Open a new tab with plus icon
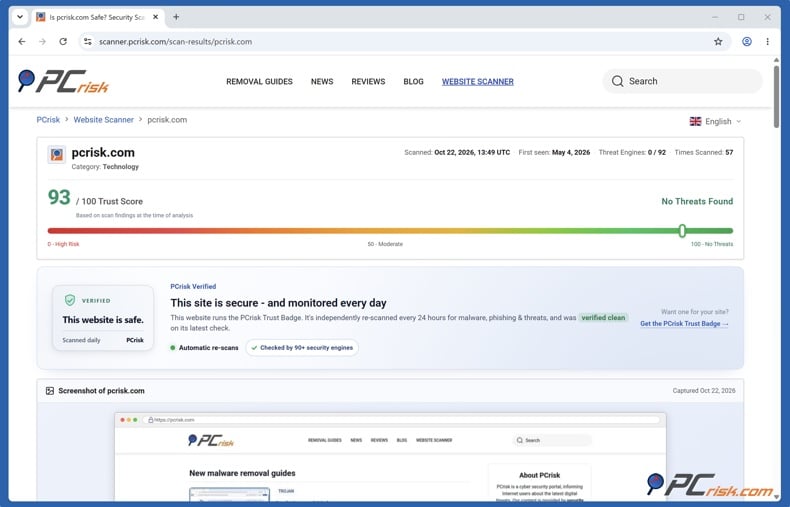 click(176, 17)
